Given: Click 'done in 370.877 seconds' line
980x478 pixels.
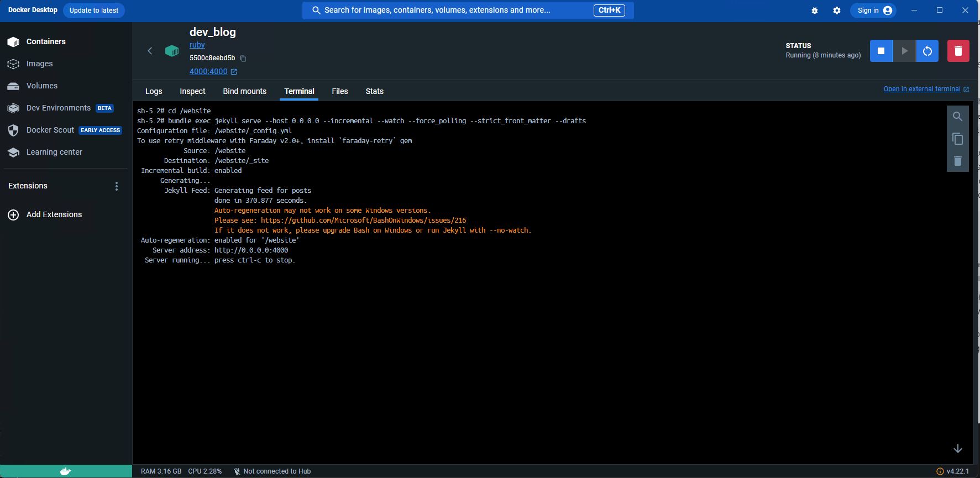Looking at the screenshot, I should (260, 201).
